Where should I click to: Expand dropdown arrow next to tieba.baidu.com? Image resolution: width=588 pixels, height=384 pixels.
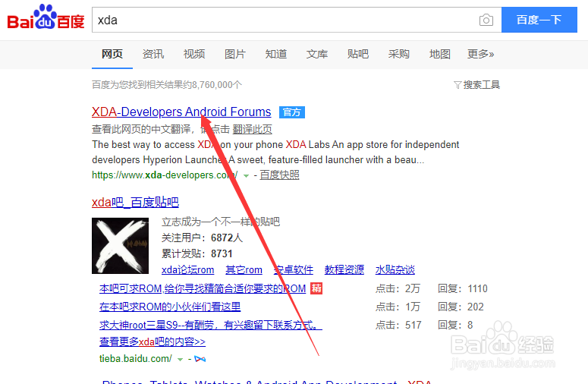180,359
